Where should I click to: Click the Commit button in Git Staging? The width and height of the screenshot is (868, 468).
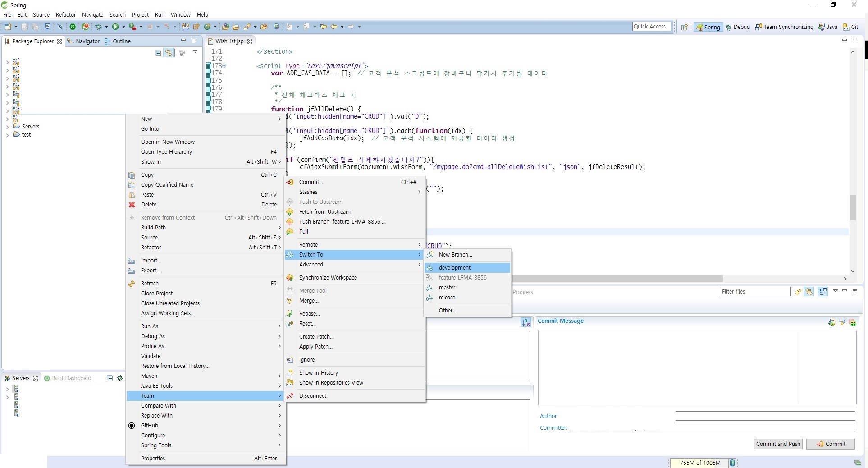831,444
